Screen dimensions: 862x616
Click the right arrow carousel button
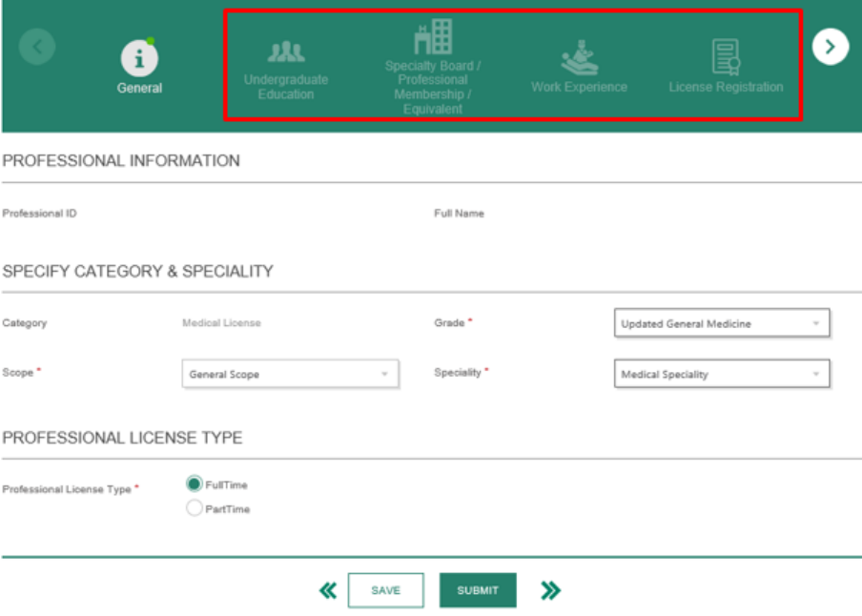coord(831,48)
